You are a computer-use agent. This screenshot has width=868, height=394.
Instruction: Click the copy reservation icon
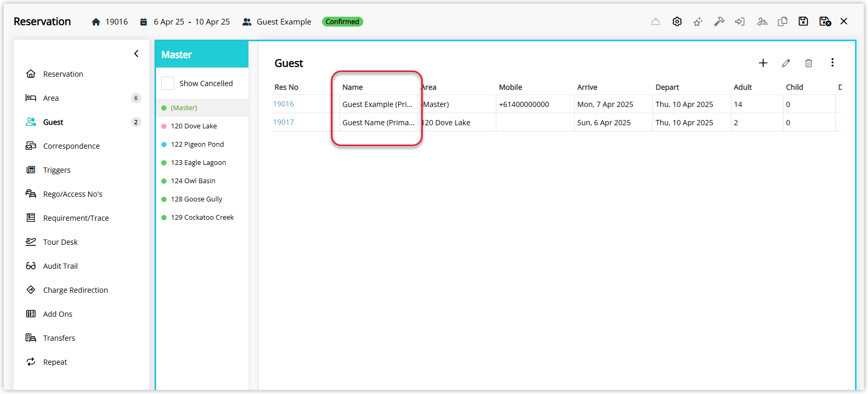coord(782,21)
